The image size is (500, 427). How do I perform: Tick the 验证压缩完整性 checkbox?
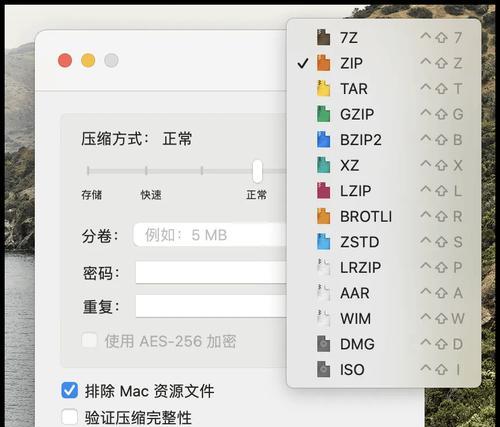point(70,417)
